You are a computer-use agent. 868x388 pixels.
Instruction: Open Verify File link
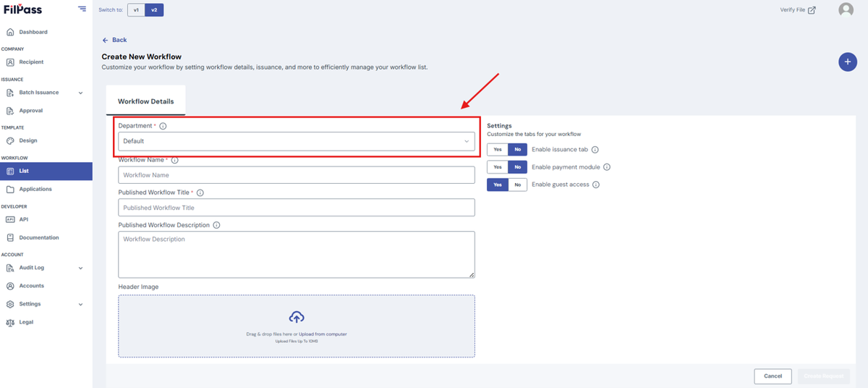[797, 10]
